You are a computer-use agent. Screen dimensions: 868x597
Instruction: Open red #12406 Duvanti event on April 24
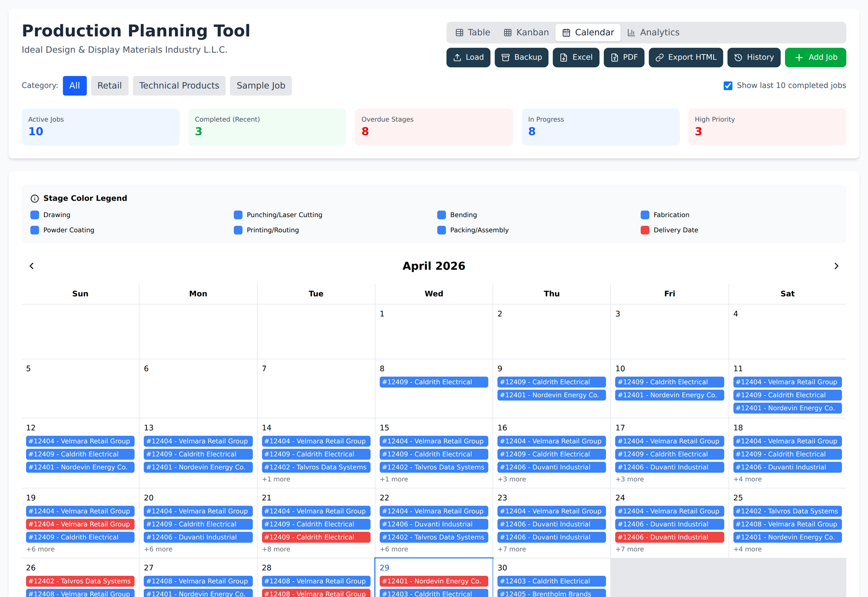(669, 537)
